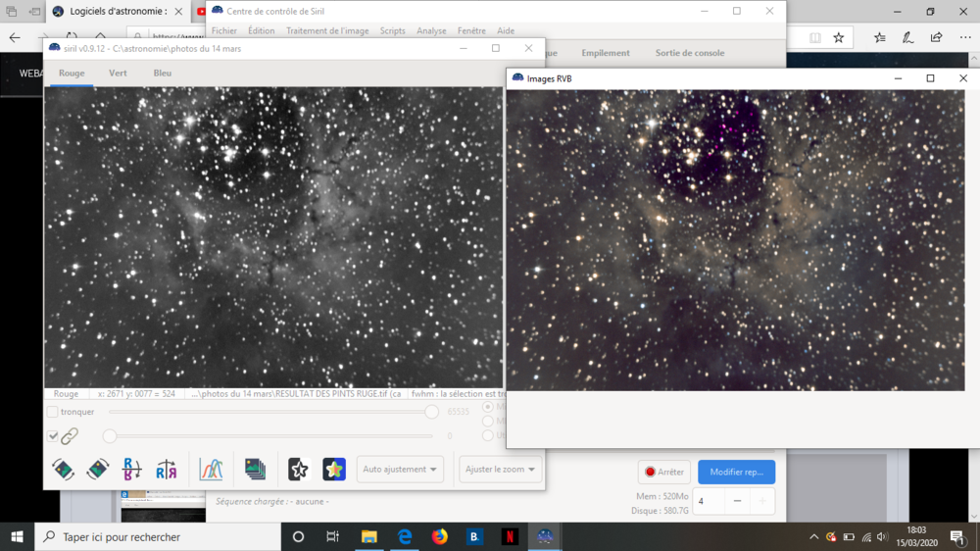The width and height of the screenshot is (980, 551).
Task: Show hidden system tray icons chevron
Action: (x=813, y=536)
